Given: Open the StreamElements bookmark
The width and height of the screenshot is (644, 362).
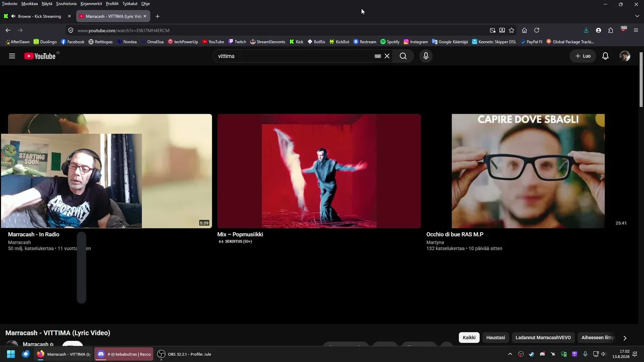Looking at the screenshot, I should pyautogui.click(x=268, y=42).
